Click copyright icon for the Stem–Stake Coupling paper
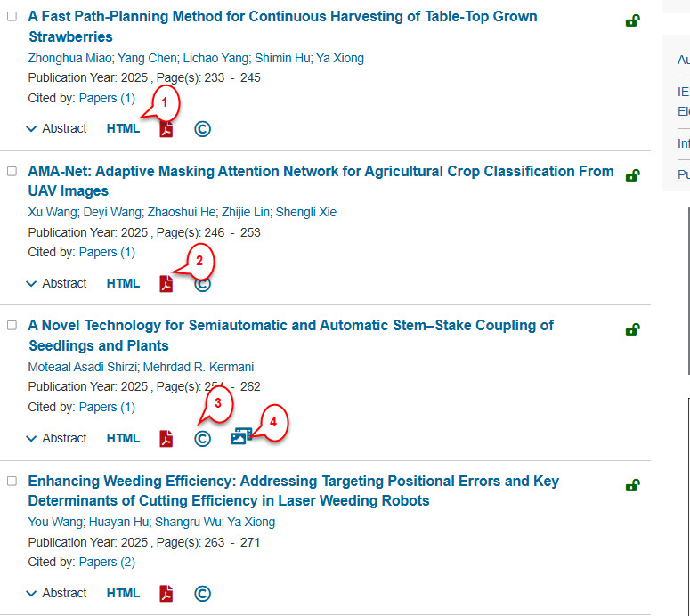The image size is (690, 616). pyautogui.click(x=202, y=439)
